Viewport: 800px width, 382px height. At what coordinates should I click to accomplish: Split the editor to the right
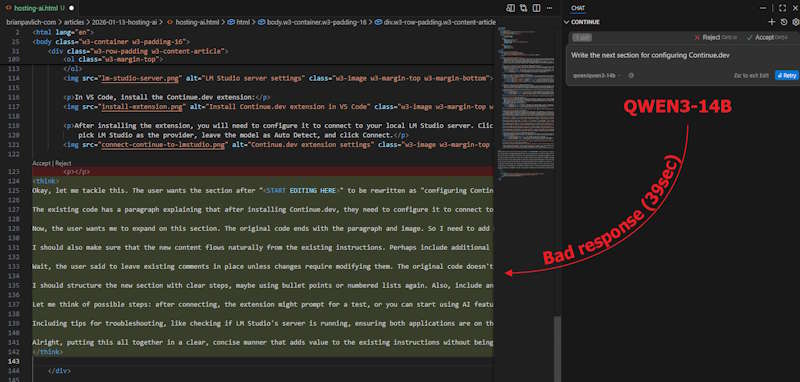tap(536, 8)
